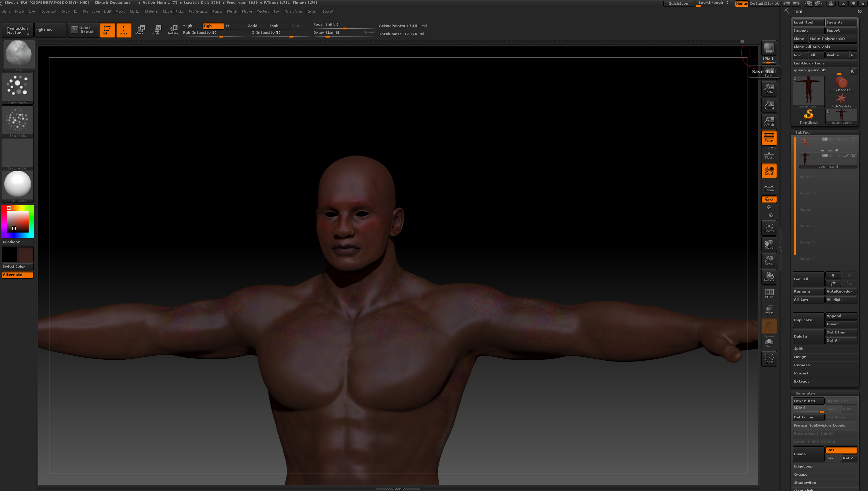
Task: Click the Duplicate subtool button
Action: click(x=808, y=320)
